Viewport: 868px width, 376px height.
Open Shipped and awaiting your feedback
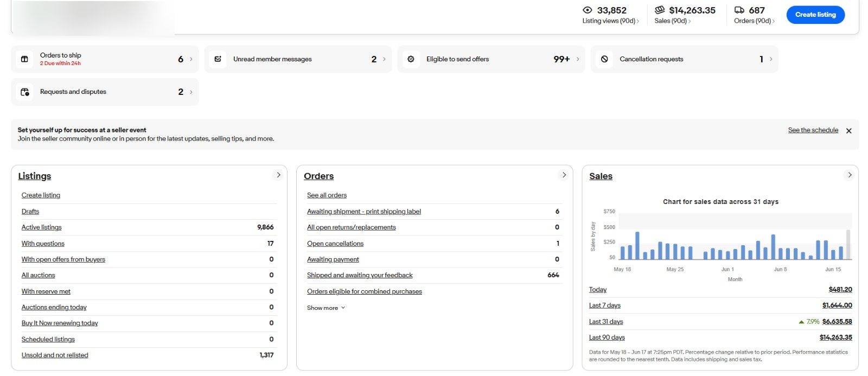point(360,275)
